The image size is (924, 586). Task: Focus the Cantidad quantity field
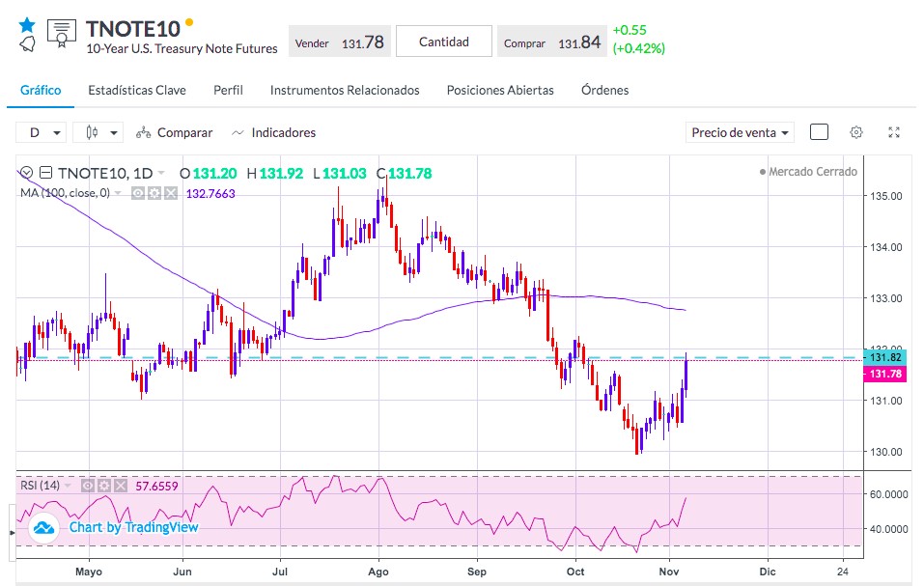tap(444, 42)
